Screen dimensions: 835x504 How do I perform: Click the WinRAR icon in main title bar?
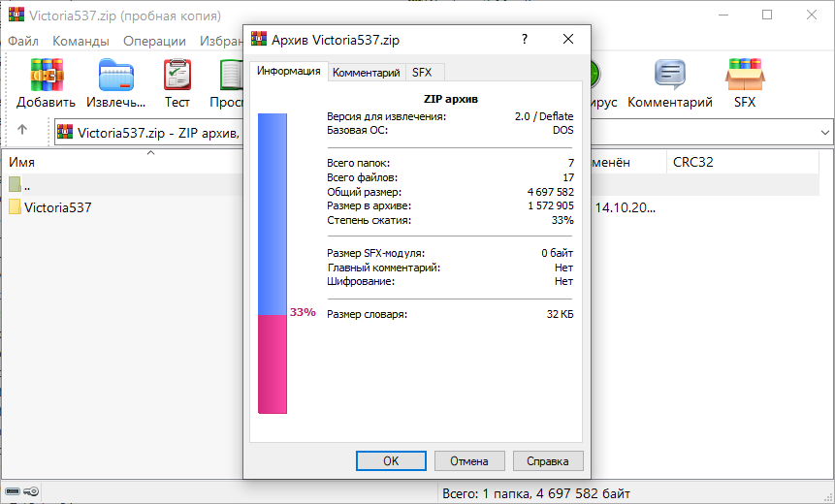pos(16,15)
